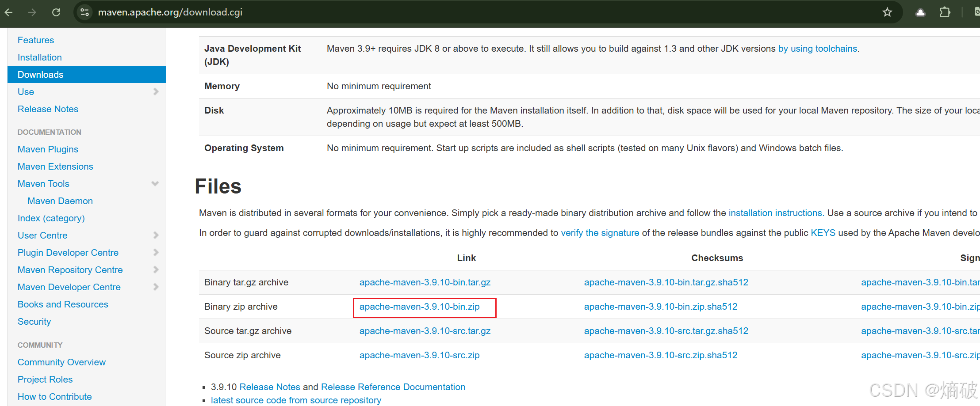Select Downloads in the sidebar navigation
980x406 pixels.
tap(40, 74)
